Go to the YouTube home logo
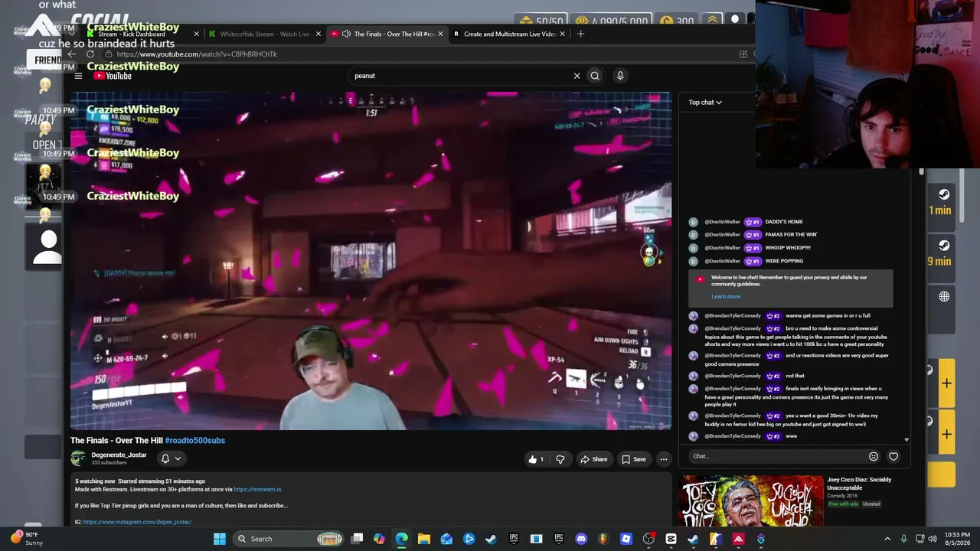 point(113,76)
